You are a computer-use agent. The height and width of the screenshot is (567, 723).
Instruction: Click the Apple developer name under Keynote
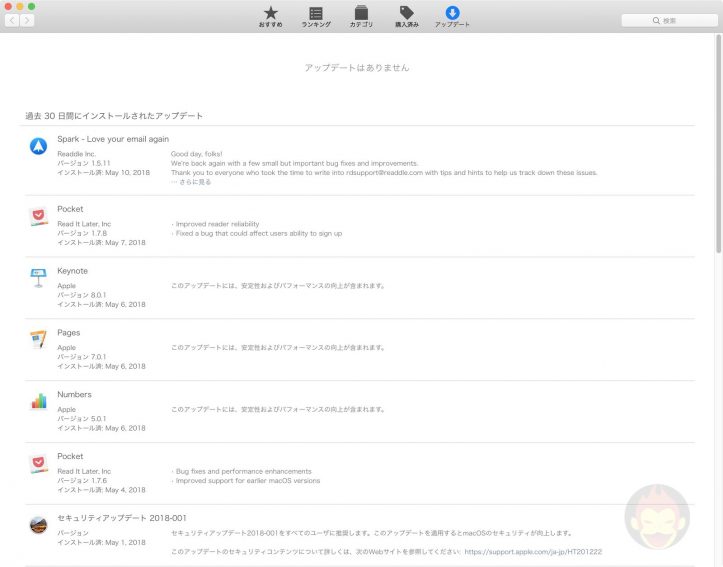(x=66, y=286)
